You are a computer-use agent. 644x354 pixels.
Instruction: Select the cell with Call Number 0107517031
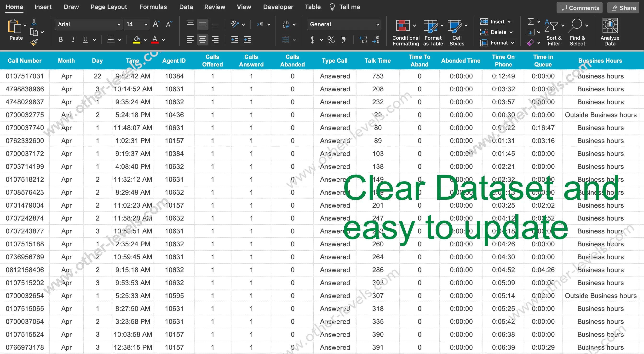click(x=25, y=76)
